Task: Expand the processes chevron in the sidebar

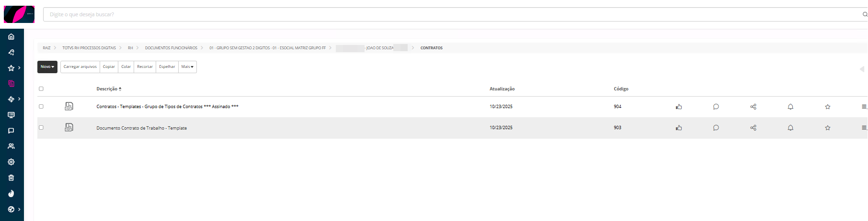Action: tap(19, 99)
